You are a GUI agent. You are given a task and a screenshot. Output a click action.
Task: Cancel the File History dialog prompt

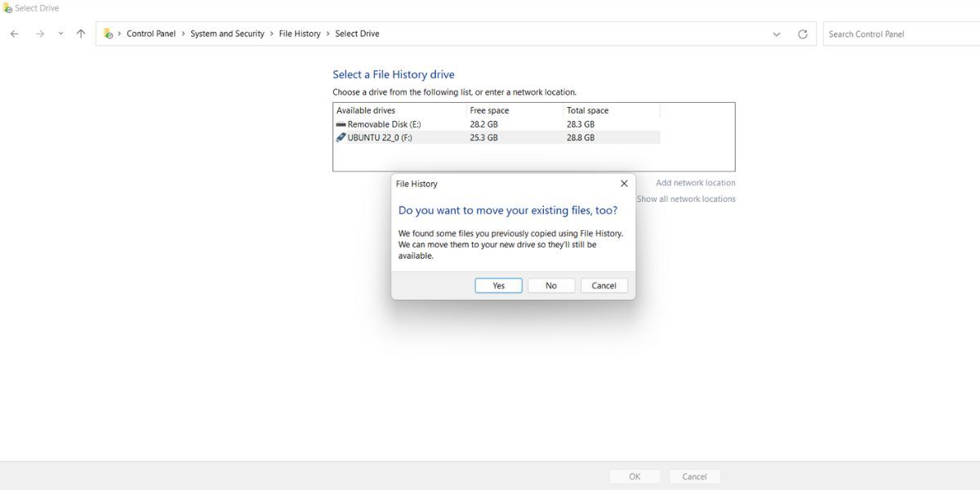(x=604, y=286)
